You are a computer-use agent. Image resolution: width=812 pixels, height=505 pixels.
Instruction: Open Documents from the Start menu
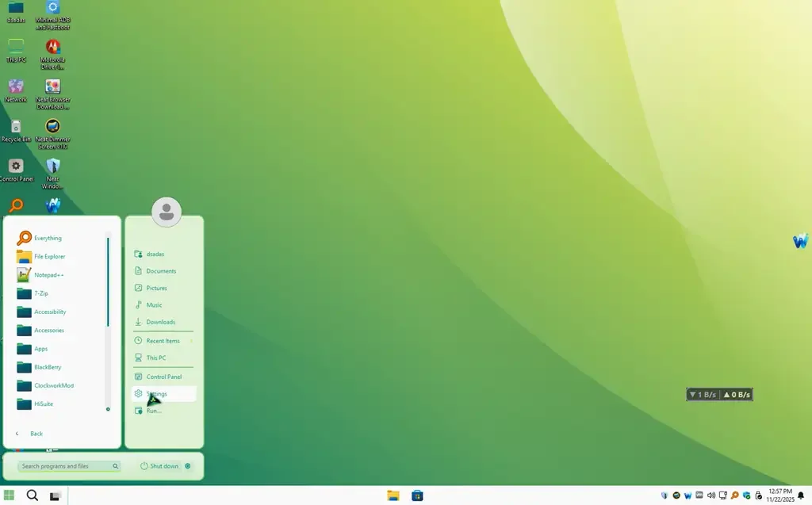point(160,270)
